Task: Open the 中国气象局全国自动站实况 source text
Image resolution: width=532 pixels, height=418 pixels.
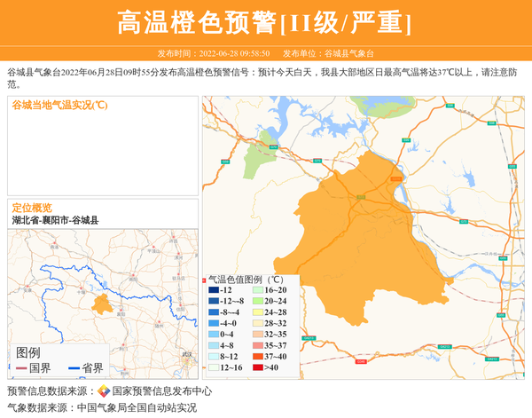Action: 136,407
